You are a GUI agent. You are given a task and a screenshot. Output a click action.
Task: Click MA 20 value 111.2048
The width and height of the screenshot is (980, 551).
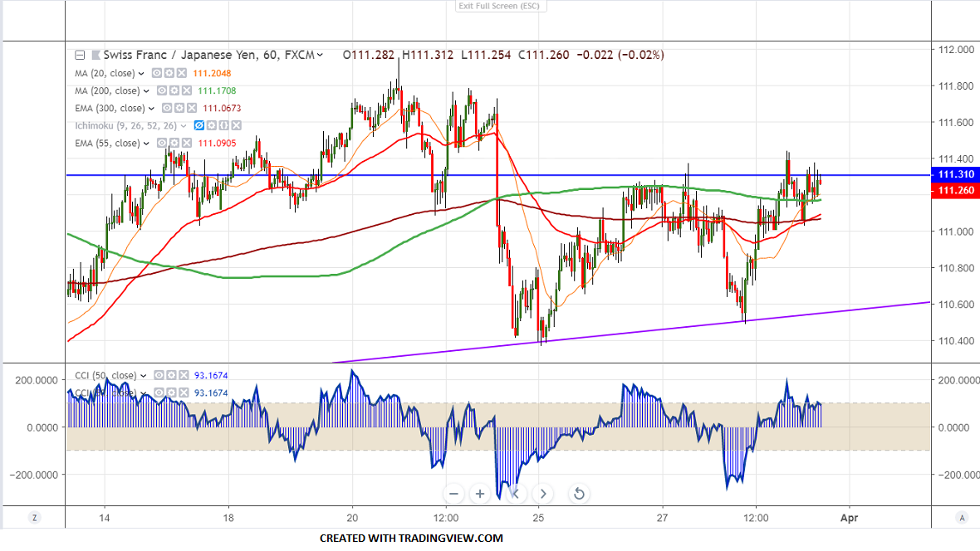click(x=212, y=73)
